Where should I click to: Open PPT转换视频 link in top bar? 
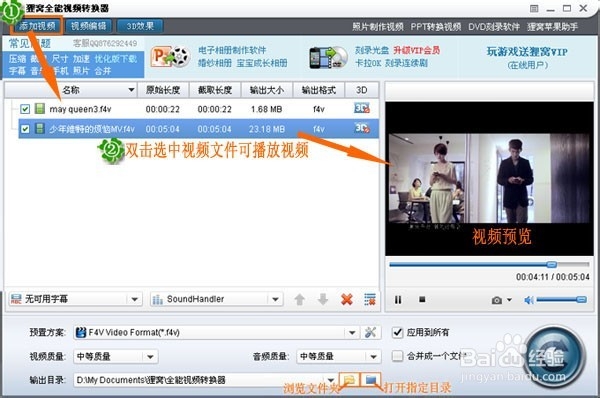point(436,27)
